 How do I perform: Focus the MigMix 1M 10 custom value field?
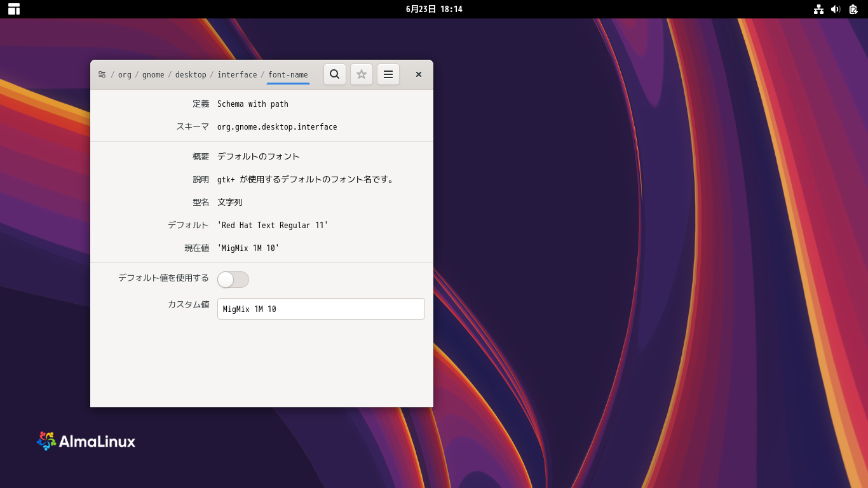pos(321,309)
